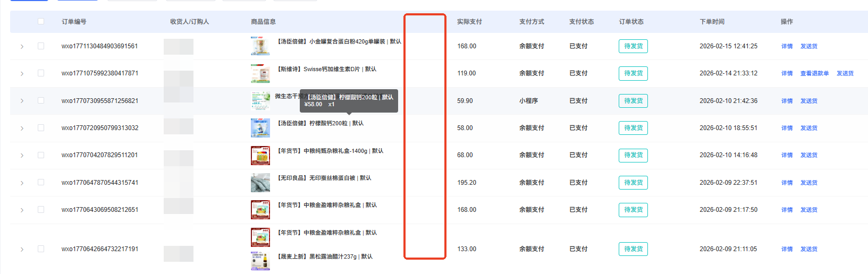Open 详情 for order placed 2026-02-10 14:16:48
868x274 pixels.
[x=787, y=156]
